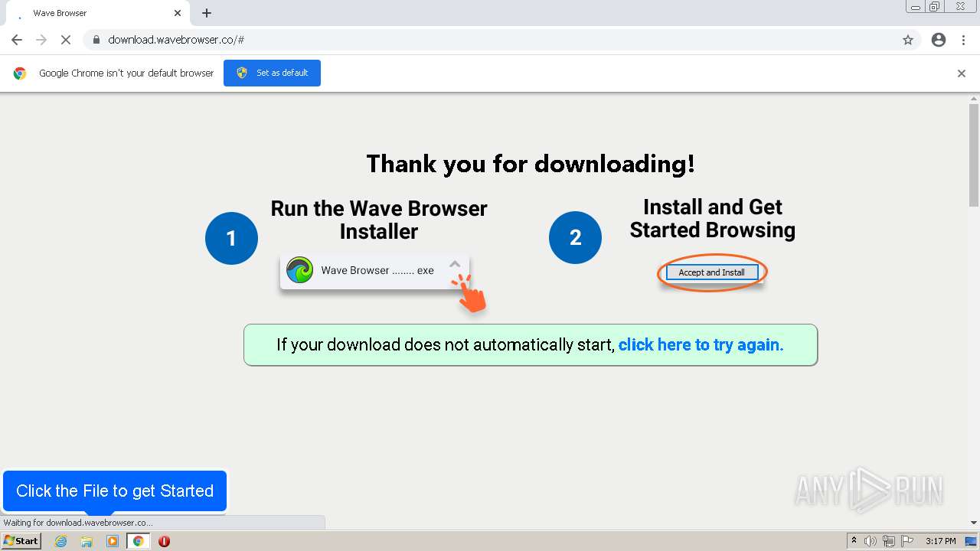Open the volume speaker tray icon
The height and width of the screenshot is (551, 980).
pyautogui.click(x=871, y=541)
